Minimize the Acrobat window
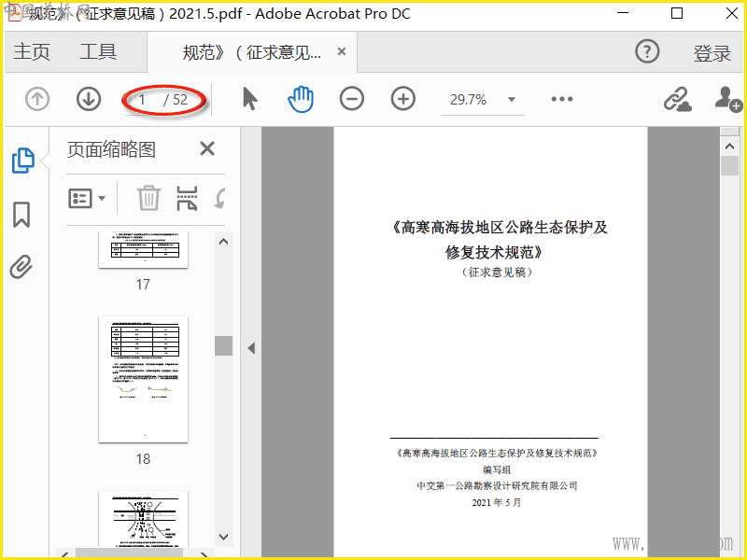This screenshot has height=560, width=747. pos(623,13)
